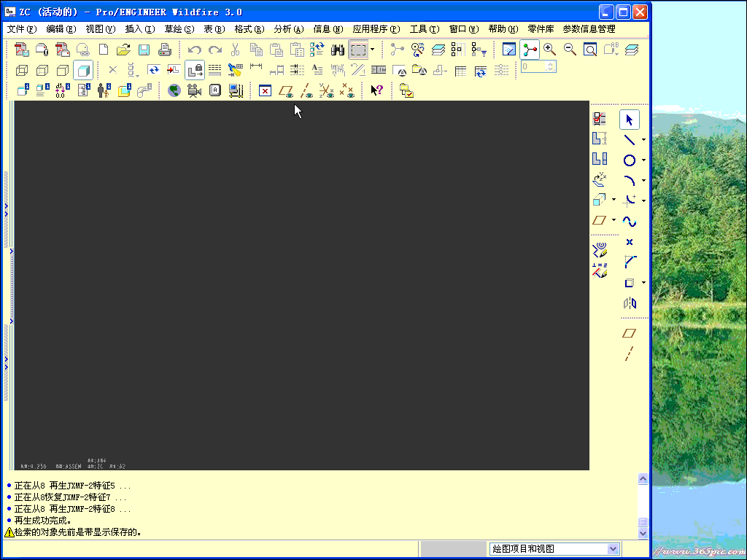Open the 分析 menu
This screenshot has width=747, height=560.
pos(289,29)
